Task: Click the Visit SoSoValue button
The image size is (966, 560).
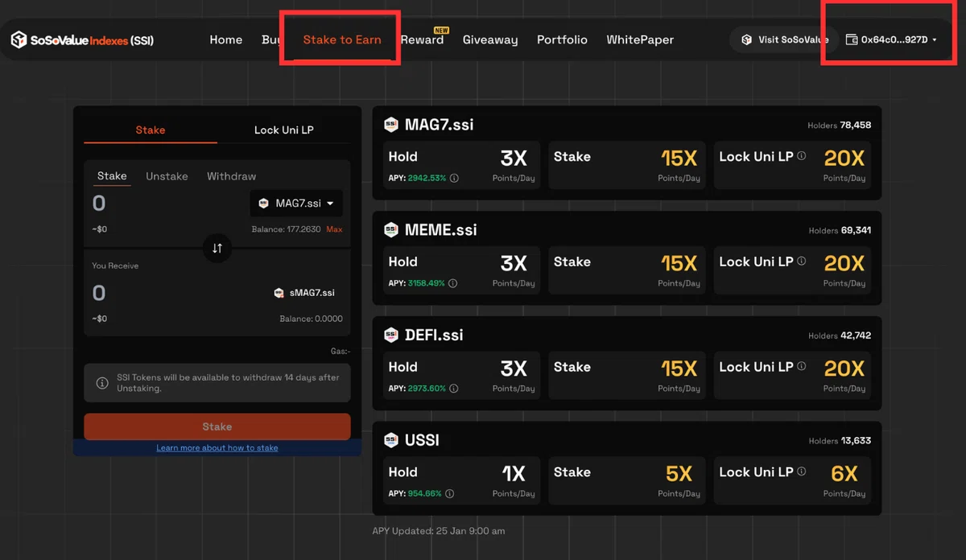Action: (x=784, y=39)
